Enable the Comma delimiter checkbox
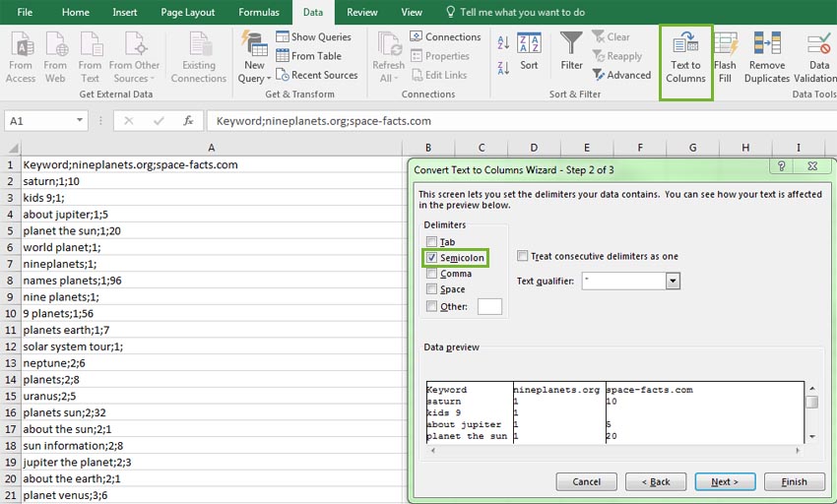 point(431,274)
